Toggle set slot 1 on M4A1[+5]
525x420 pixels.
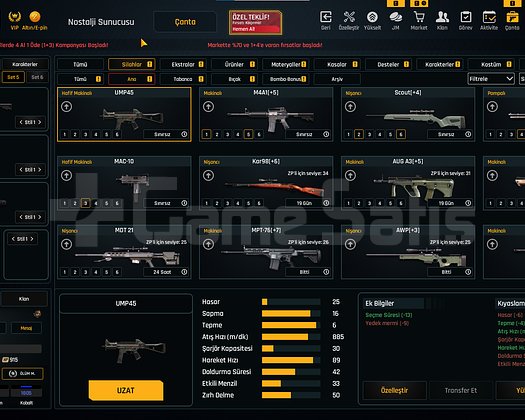click(206, 134)
